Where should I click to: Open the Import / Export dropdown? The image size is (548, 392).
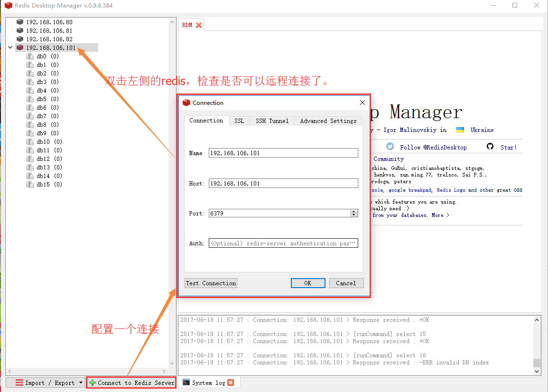click(x=81, y=383)
